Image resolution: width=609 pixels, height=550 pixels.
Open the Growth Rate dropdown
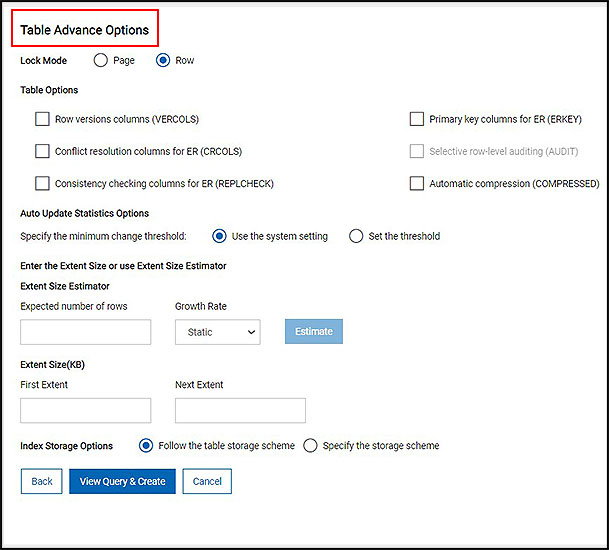(x=217, y=332)
